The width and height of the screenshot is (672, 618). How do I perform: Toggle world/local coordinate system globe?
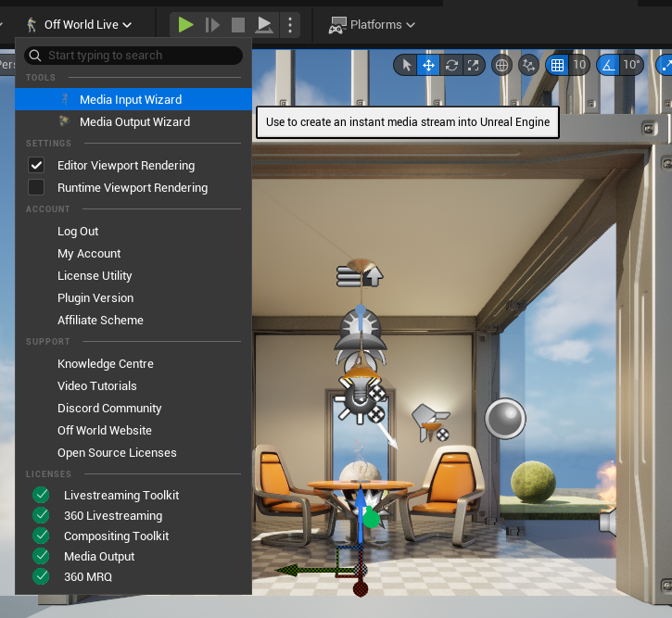(x=501, y=65)
